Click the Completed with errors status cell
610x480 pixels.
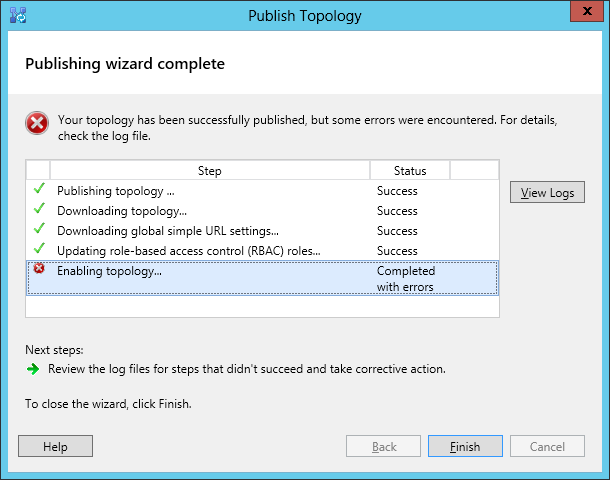point(406,279)
